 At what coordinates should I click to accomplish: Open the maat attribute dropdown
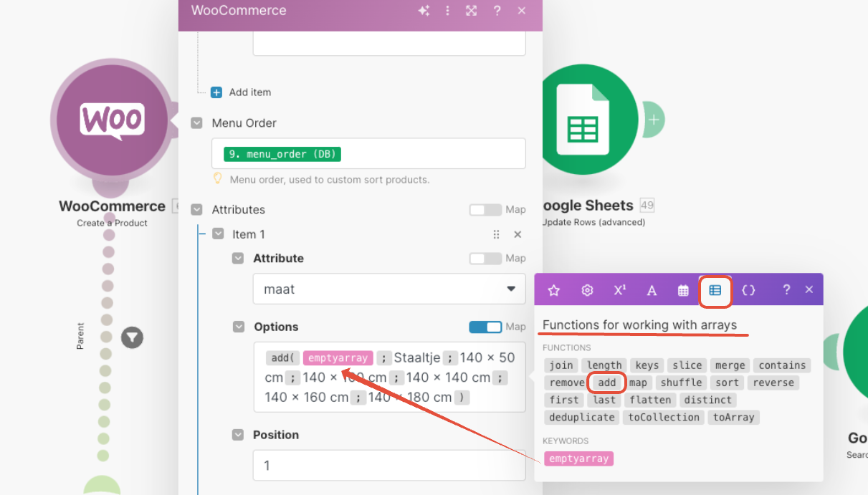click(x=389, y=289)
